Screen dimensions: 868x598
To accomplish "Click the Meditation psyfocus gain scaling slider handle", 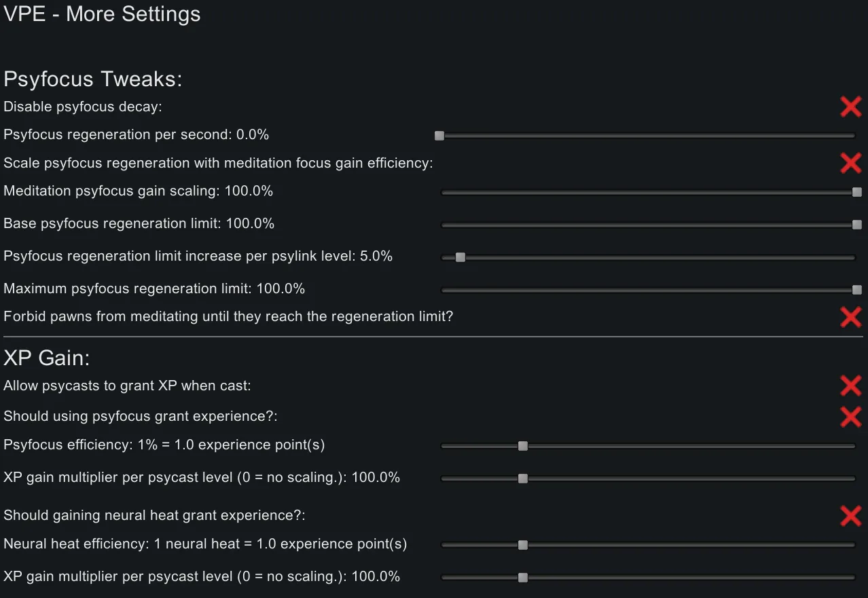I will pyautogui.click(x=856, y=192).
